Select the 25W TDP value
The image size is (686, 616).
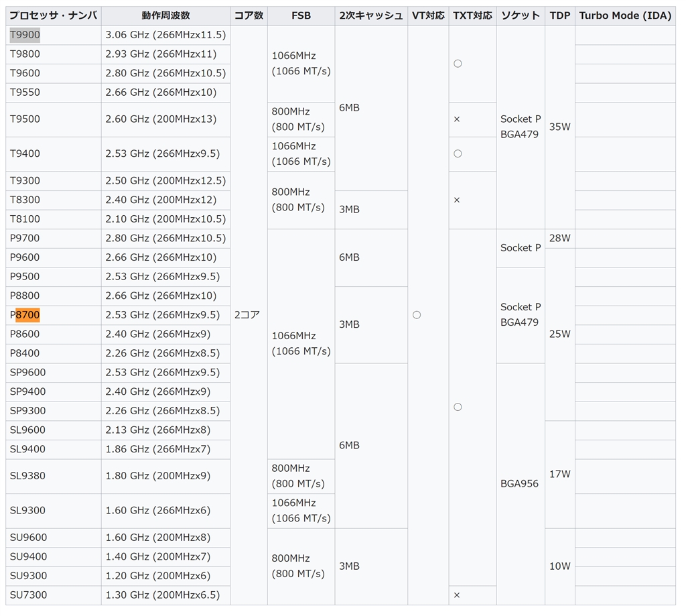click(560, 334)
